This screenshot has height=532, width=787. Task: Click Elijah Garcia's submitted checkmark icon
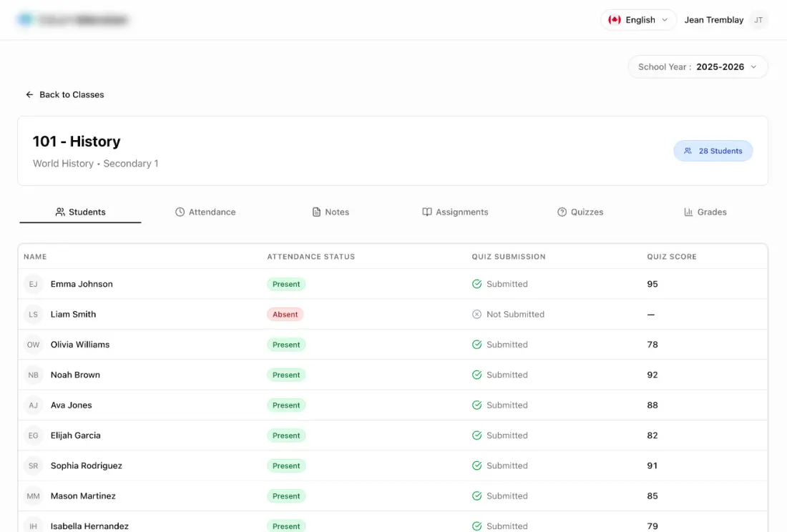click(476, 435)
